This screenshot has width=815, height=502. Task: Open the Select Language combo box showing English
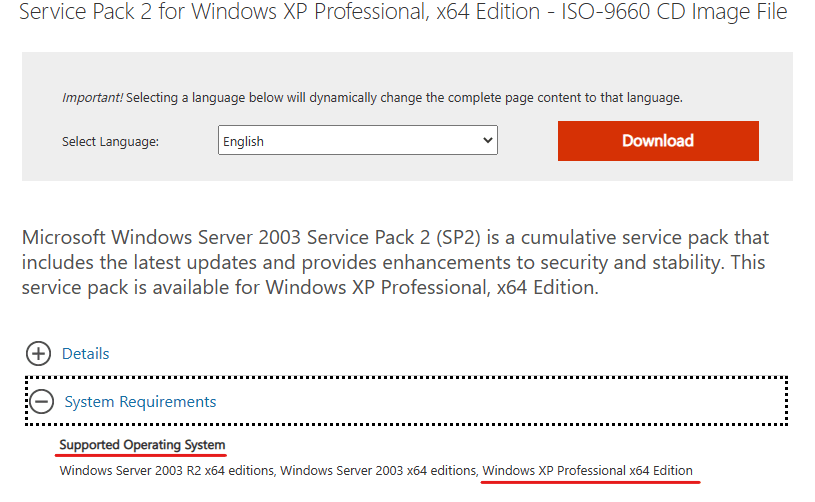358,140
